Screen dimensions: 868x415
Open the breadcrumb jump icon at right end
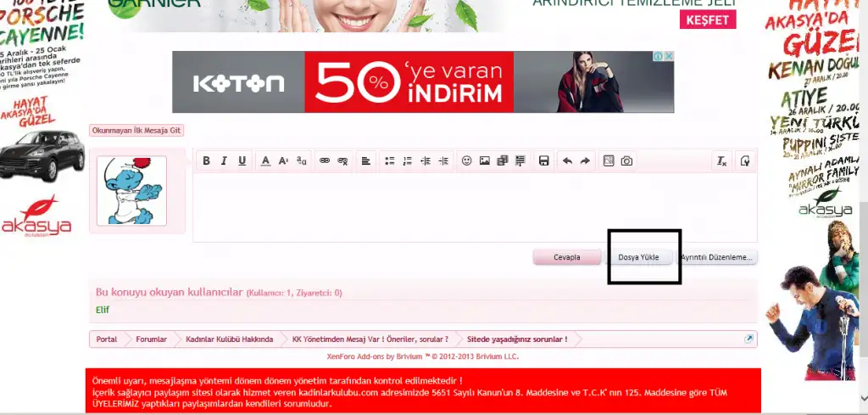(748, 339)
